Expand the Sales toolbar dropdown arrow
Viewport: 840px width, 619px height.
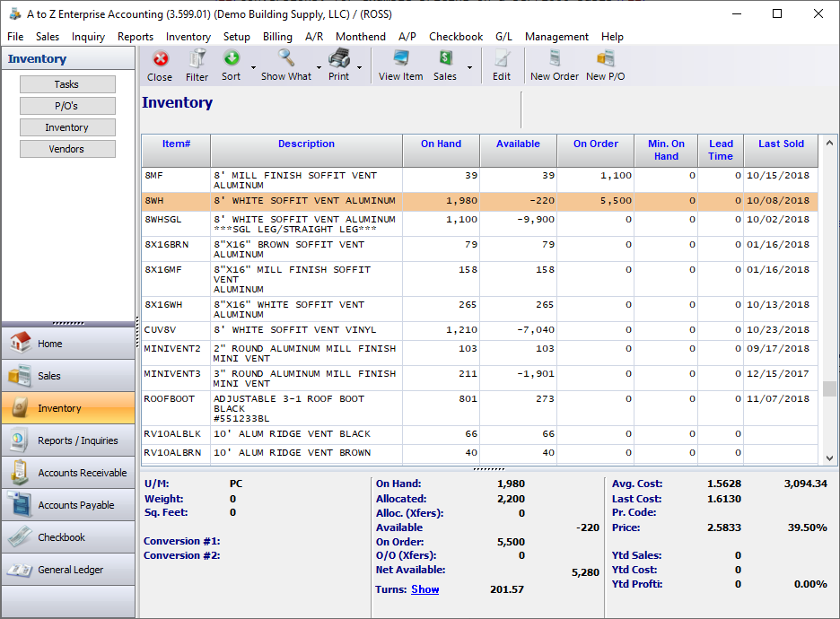(x=469, y=67)
